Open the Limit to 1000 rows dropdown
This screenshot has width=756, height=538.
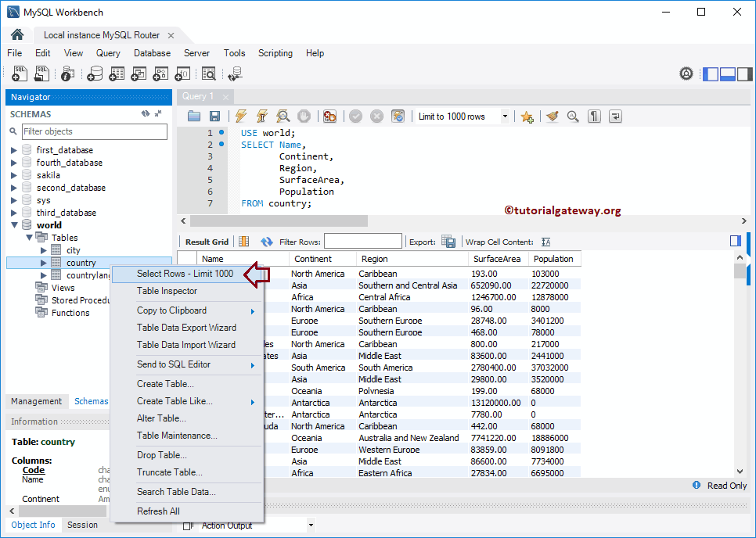coord(505,116)
